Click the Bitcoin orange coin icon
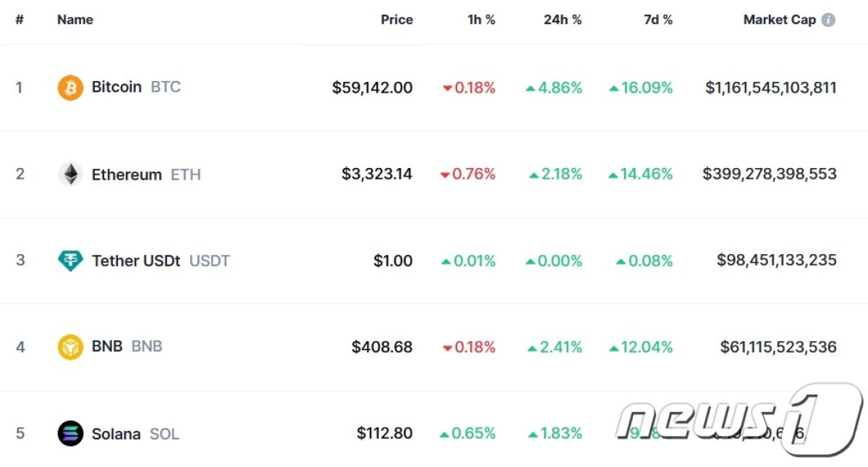 click(70, 88)
